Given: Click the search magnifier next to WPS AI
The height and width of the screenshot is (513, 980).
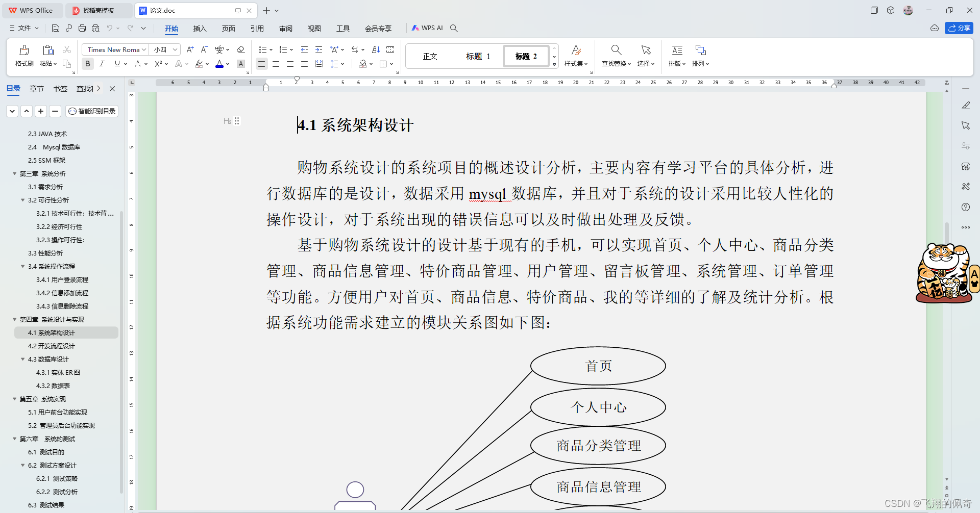Looking at the screenshot, I should coord(454,28).
